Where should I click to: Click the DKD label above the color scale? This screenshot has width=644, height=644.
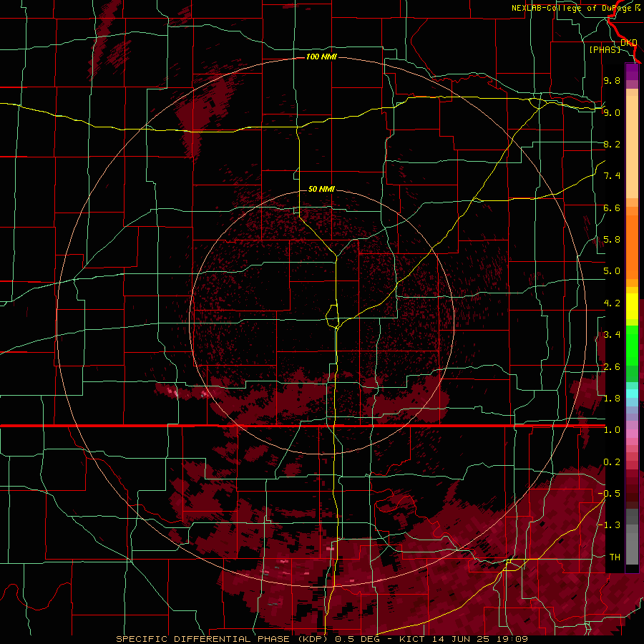[x=628, y=42]
